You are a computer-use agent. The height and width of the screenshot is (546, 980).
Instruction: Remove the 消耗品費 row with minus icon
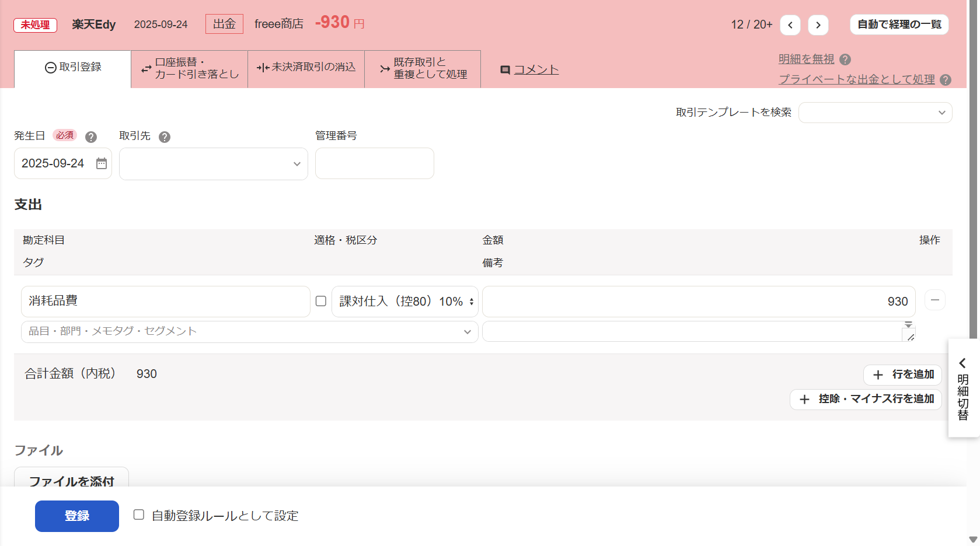(x=935, y=300)
